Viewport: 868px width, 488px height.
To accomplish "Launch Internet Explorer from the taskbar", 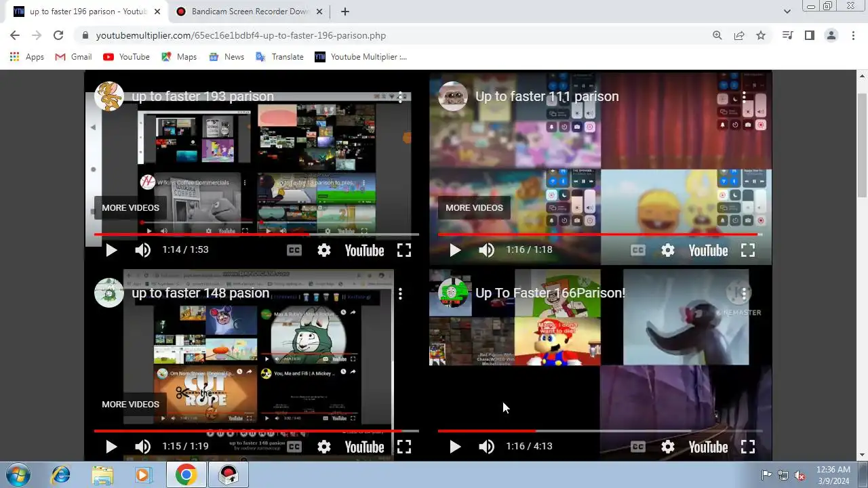I will [60, 475].
